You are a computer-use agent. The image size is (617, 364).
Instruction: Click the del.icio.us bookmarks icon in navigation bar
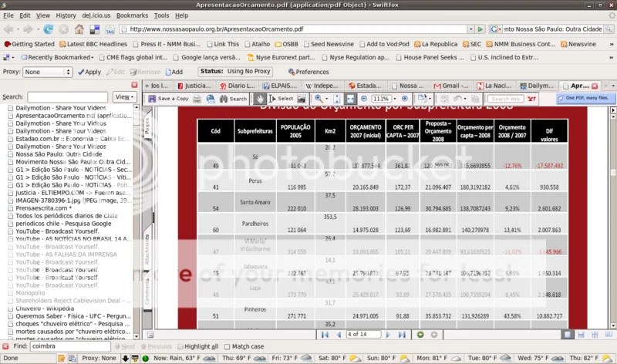[x=94, y=29]
